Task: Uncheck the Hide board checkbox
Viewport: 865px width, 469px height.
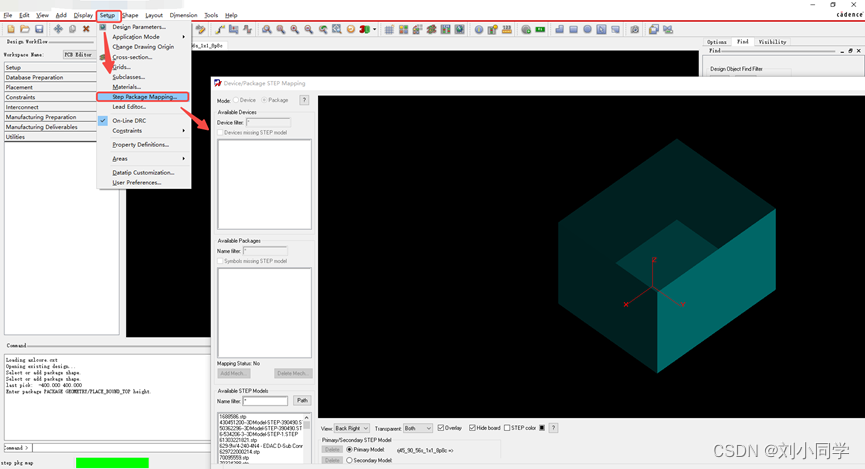Action: click(x=473, y=428)
